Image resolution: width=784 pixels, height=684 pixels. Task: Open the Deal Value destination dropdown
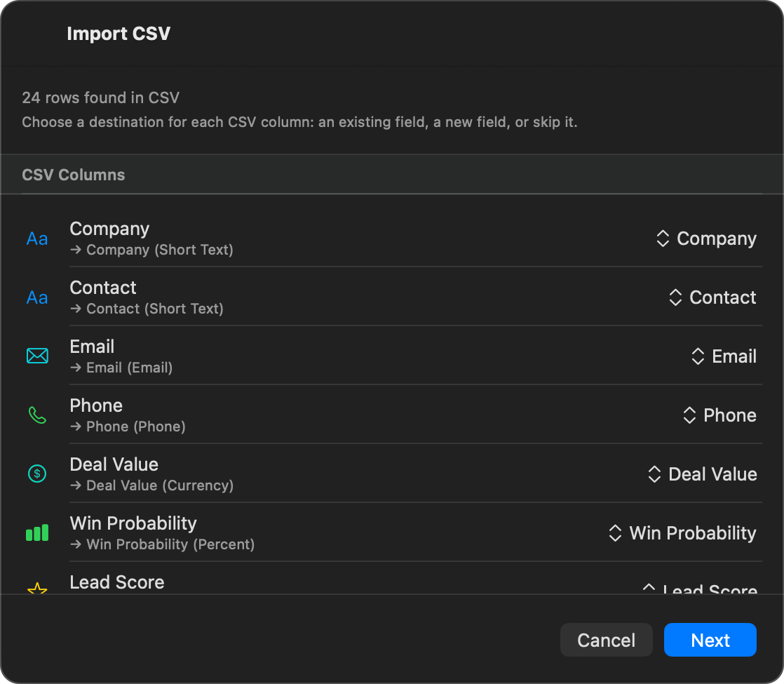tap(702, 474)
